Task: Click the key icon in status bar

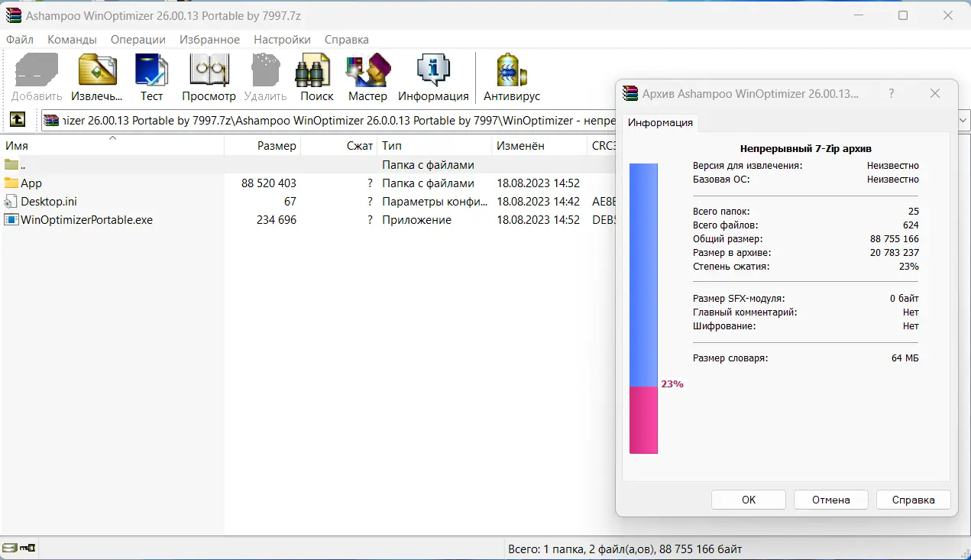Action: pyautogui.click(x=28, y=548)
